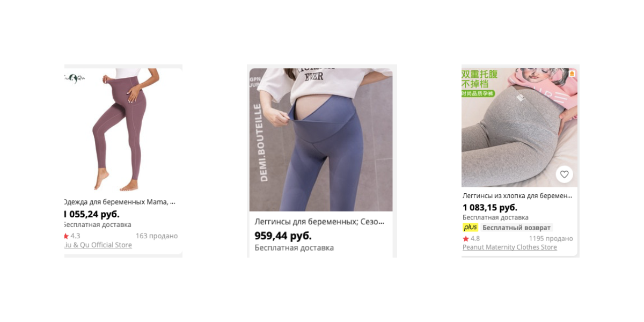Visit Peanut Maternity Clothes Store page

pos(510,247)
